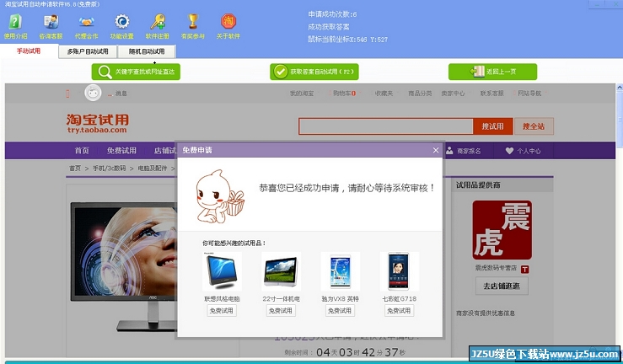Image resolution: width=623 pixels, height=364 pixels.
Task: Close the 免费申请 dialog with X
Action: click(x=436, y=150)
